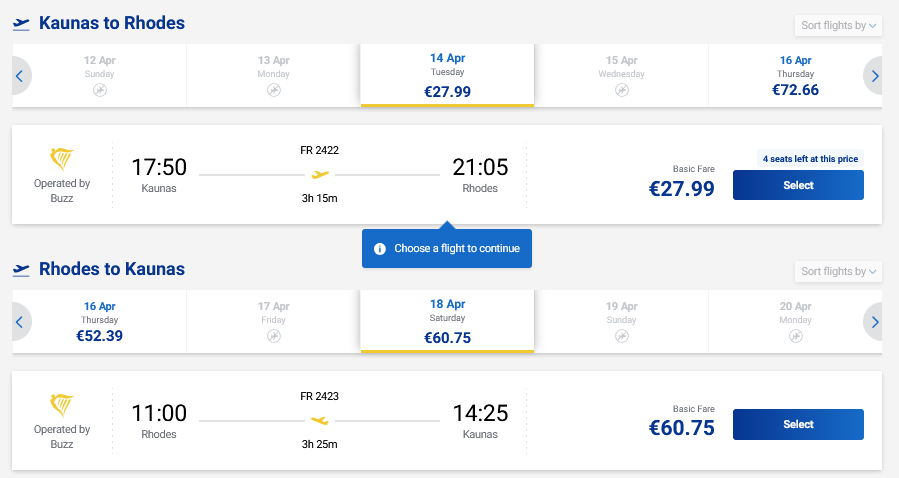Choose the 14 Apr Tuesday €27.99 date tab

tap(447, 75)
